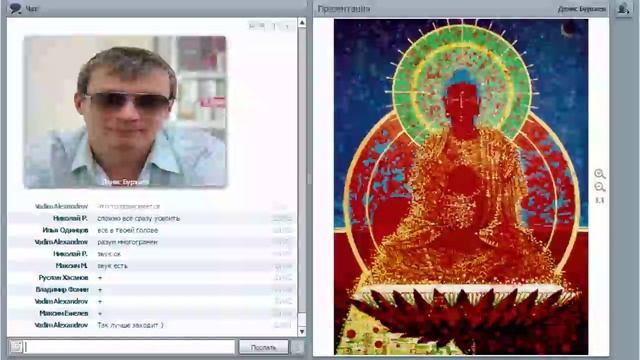The image size is (640, 360).
Task: Open the options arrow next to Послать
Action: click(298, 347)
